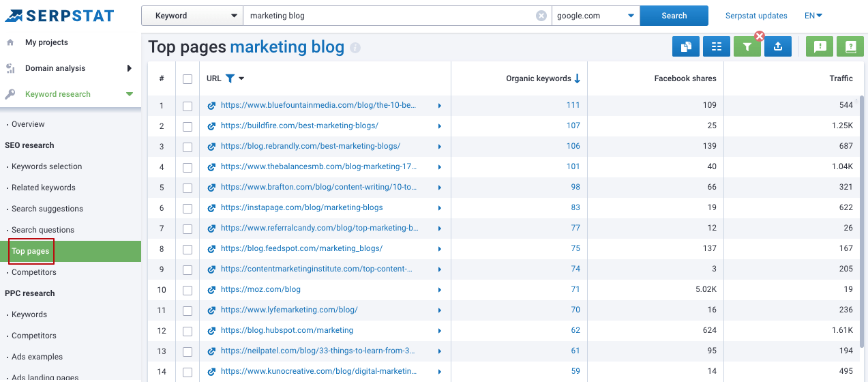Open the Keyword search type dropdown
The image size is (868, 382).
192,16
